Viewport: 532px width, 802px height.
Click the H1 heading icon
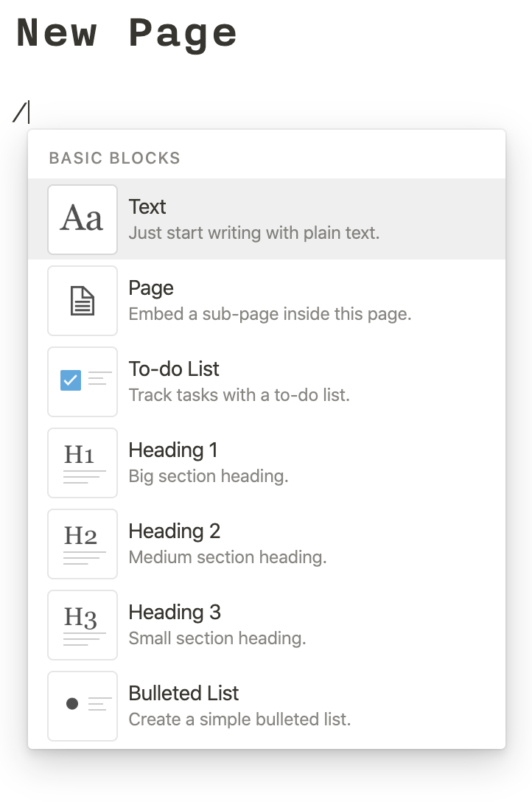83,462
